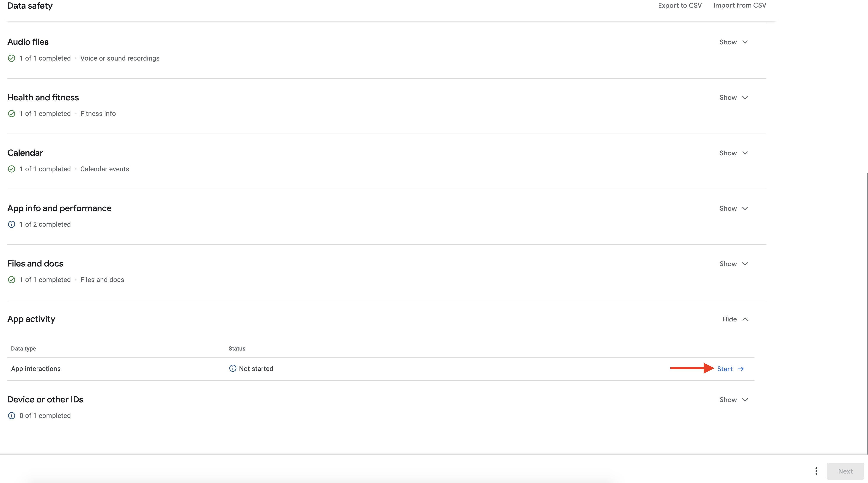
Task: Click Import from CSV
Action: tap(740, 5)
